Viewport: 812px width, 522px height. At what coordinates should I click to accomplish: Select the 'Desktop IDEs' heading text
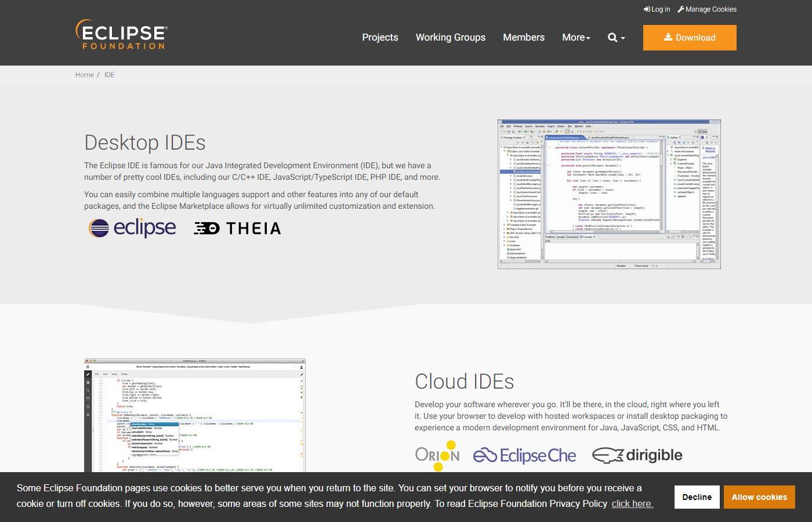pyautogui.click(x=145, y=143)
